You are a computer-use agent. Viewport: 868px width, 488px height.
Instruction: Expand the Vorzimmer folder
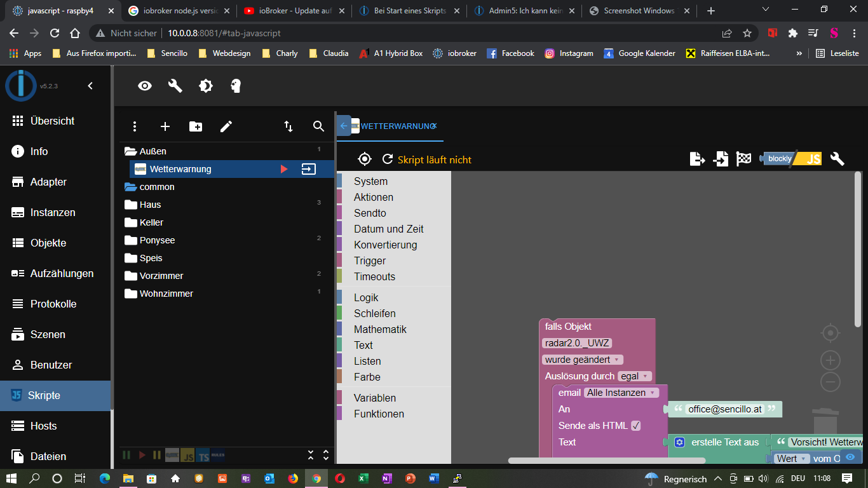[x=131, y=276]
